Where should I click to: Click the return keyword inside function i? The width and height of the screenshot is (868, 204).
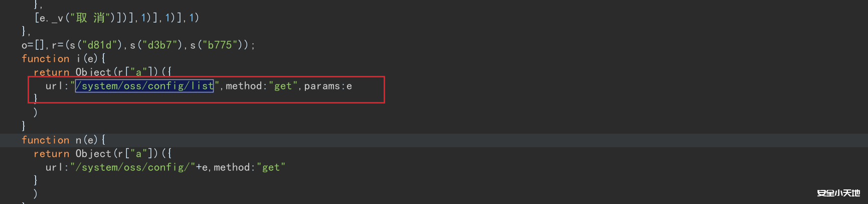coord(51,72)
